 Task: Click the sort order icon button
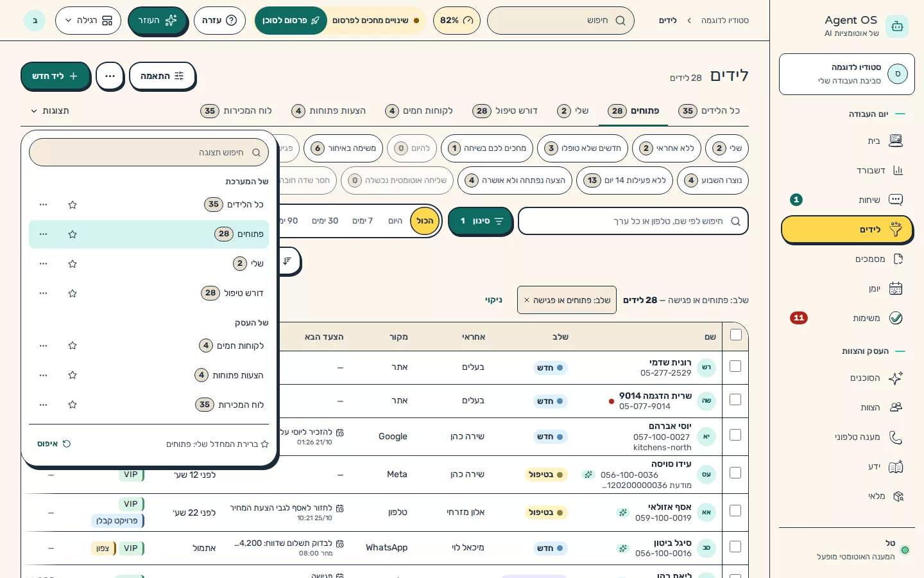289,261
